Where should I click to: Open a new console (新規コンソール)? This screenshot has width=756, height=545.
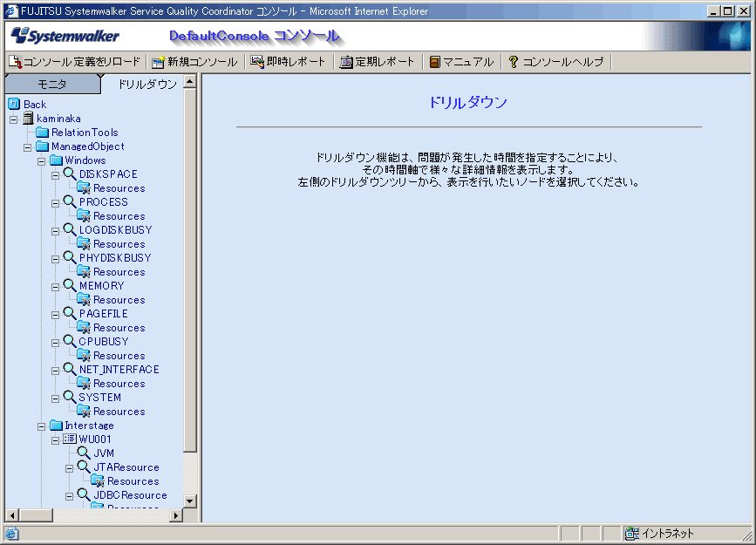(194, 62)
